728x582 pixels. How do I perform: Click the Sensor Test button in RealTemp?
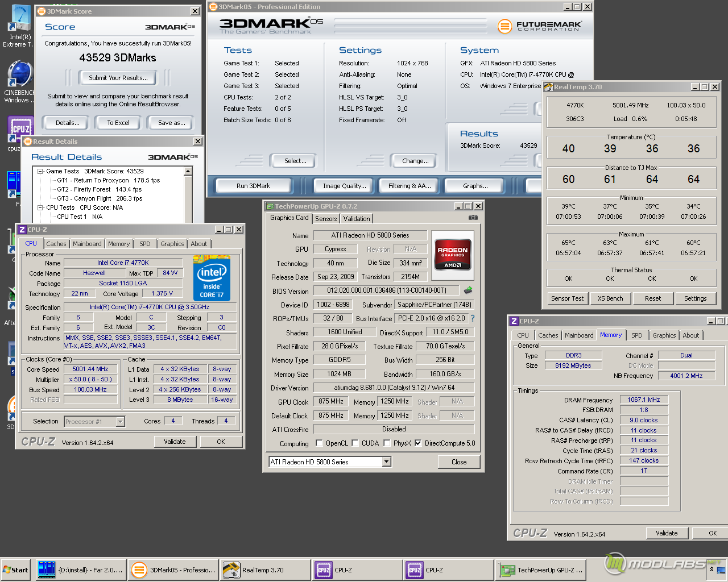(x=568, y=298)
